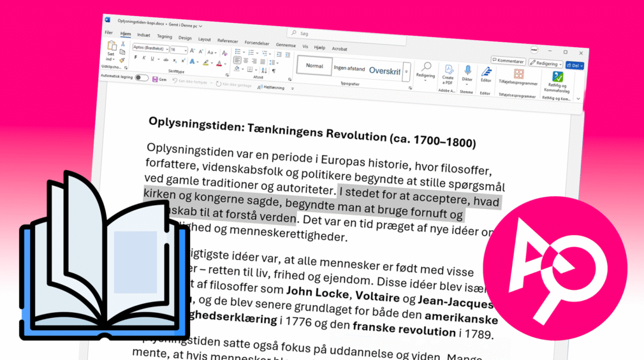
Task: Expand the font size dropdown
Action: [x=187, y=50]
